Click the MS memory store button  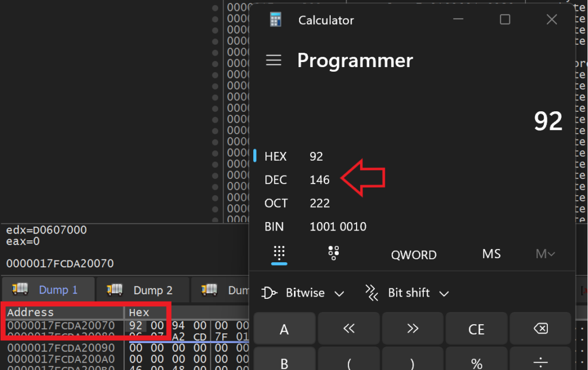pos(492,254)
